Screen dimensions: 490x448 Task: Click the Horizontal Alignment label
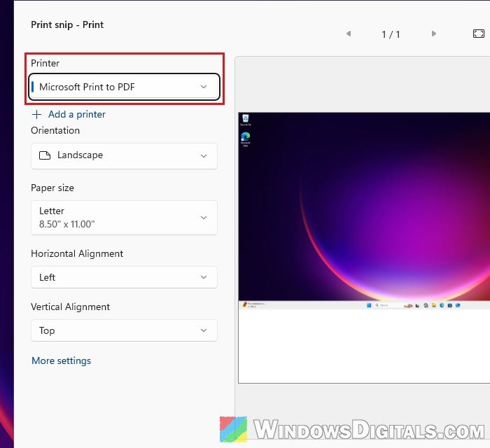tap(77, 253)
